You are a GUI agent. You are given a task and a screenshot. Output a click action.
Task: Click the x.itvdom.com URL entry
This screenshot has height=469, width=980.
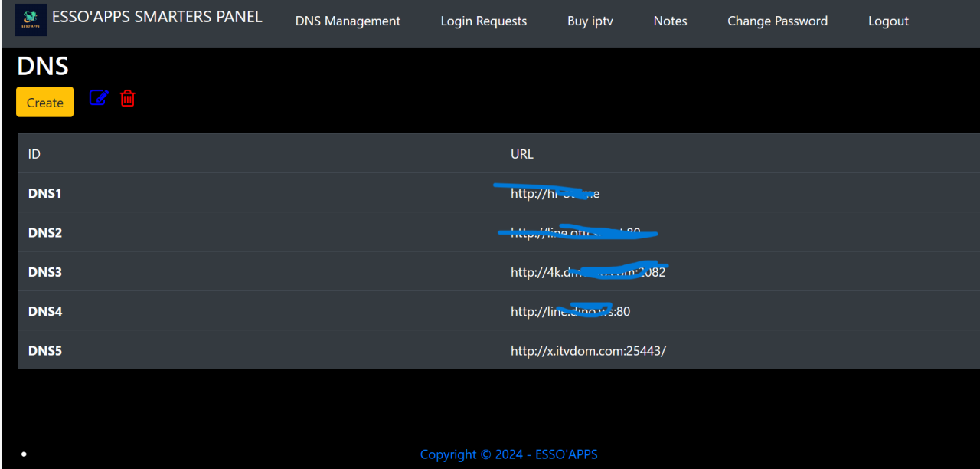(588, 351)
